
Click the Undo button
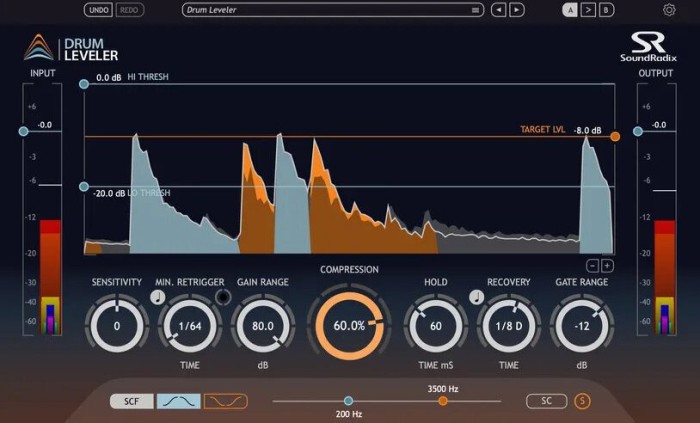tap(98, 10)
